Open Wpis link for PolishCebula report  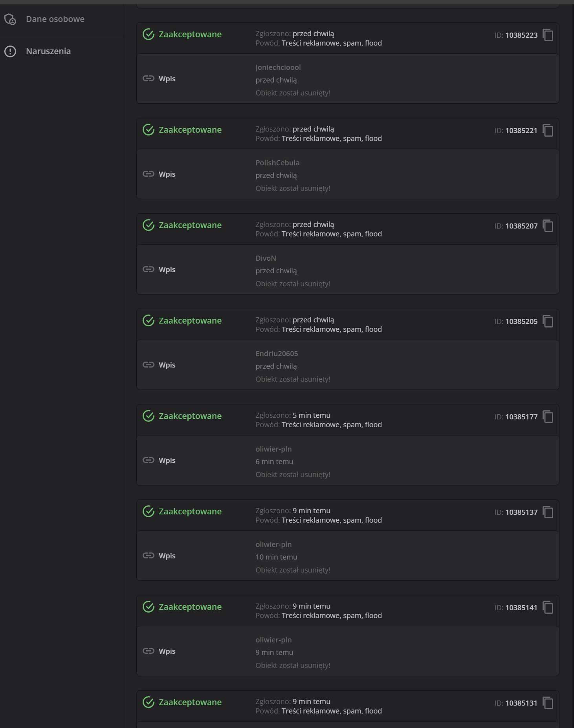click(x=167, y=174)
